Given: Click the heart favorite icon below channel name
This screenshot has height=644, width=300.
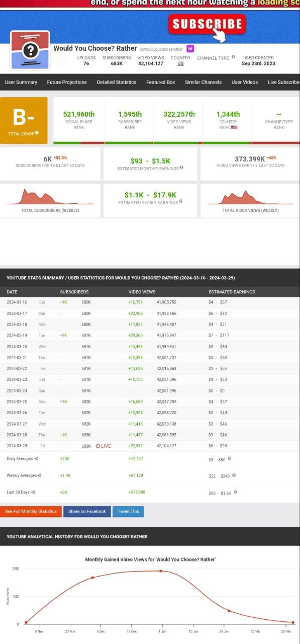Looking at the screenshot, I should [x=61, y=62].
